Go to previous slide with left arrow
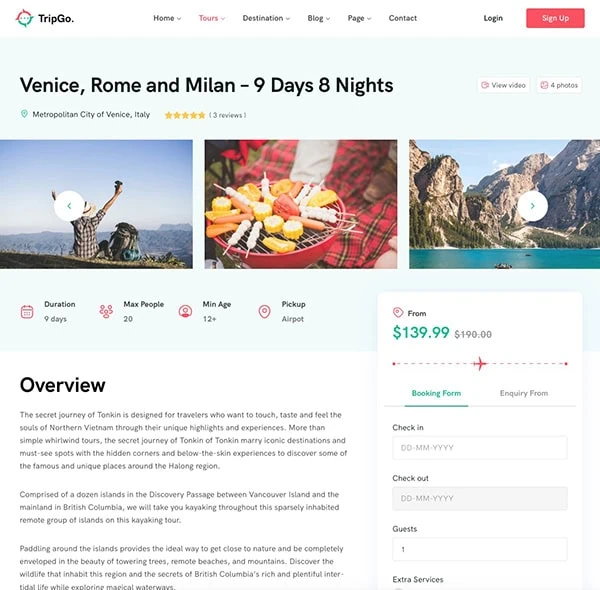 [x=69, y=206]
